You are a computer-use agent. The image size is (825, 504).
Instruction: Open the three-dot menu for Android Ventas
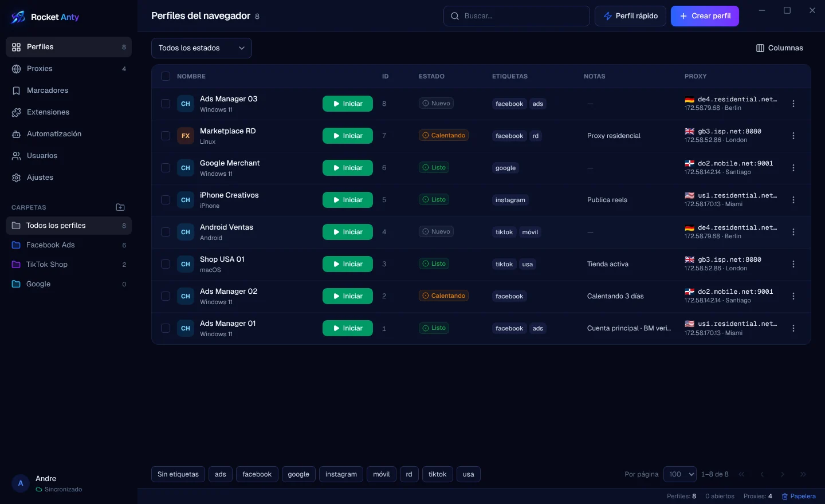click(793, 232)
